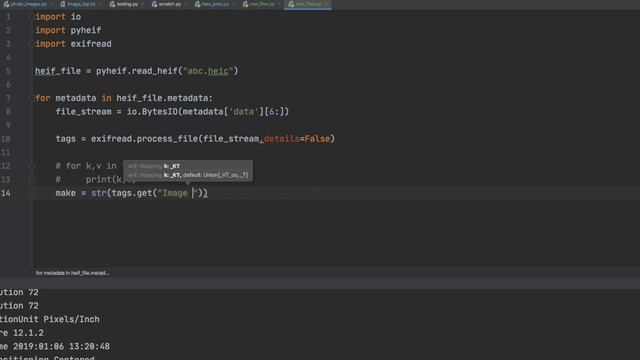The width and height of the screenshot is (640, 360).
Task: Click 'io.BytesIO' on line 8
Action: click(x=152, y=111)
